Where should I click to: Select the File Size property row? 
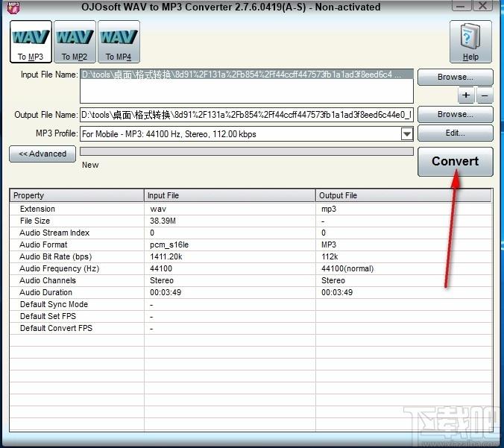251,221
